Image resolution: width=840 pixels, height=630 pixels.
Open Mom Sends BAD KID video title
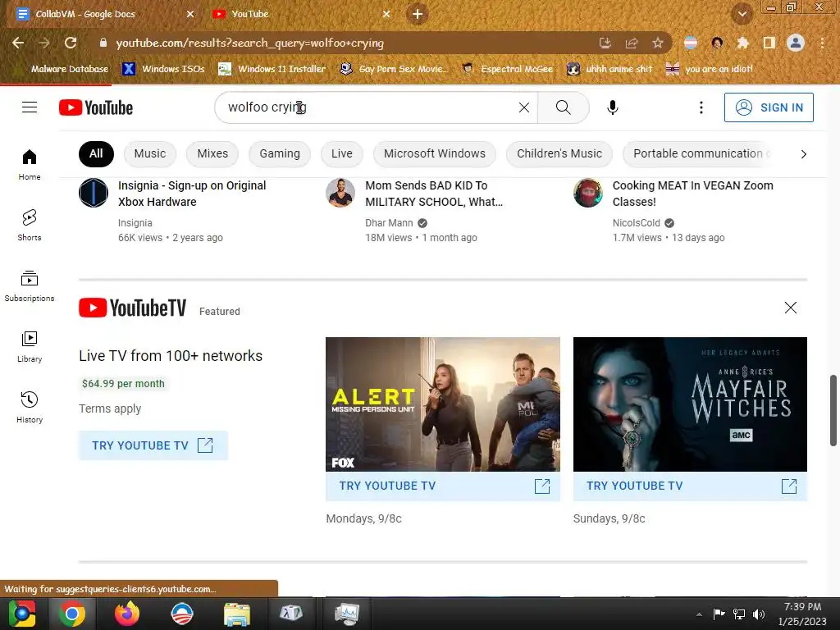[434, 194]
